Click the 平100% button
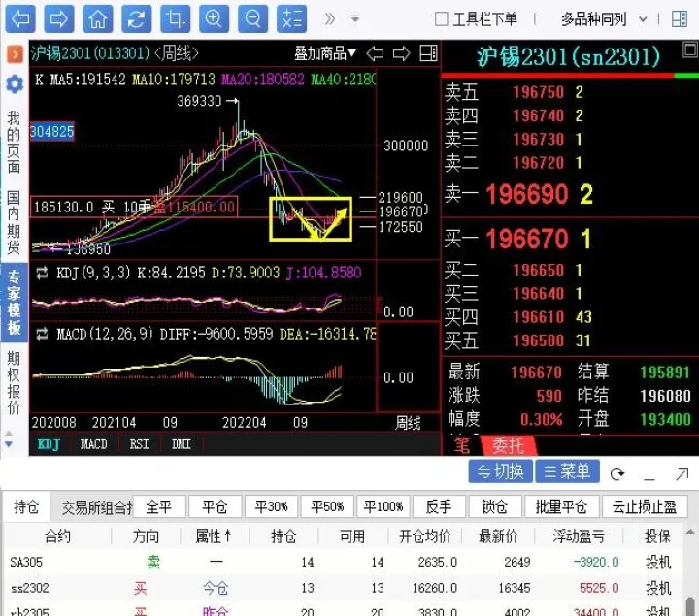699x616 pixels. [383, 506]
